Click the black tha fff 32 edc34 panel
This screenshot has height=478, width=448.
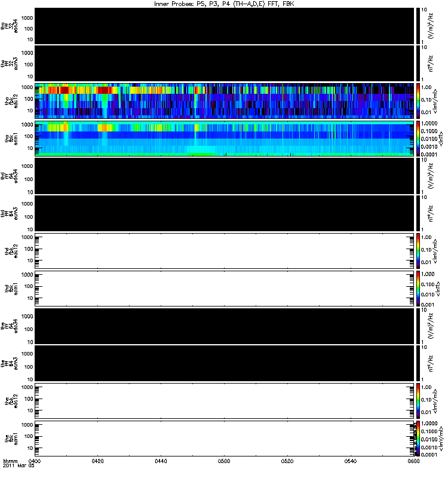click(225, 26)
